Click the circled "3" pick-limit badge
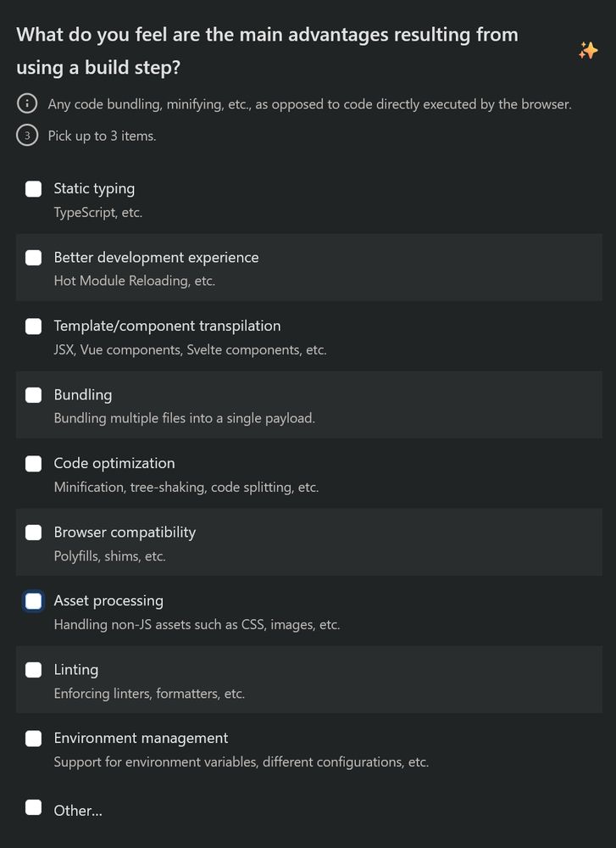 [26, 135]
